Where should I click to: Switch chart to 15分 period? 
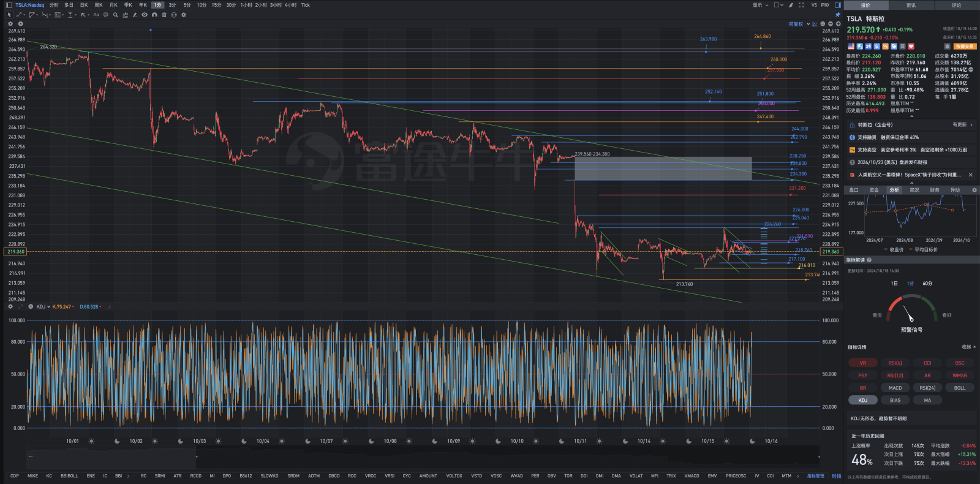216,5
